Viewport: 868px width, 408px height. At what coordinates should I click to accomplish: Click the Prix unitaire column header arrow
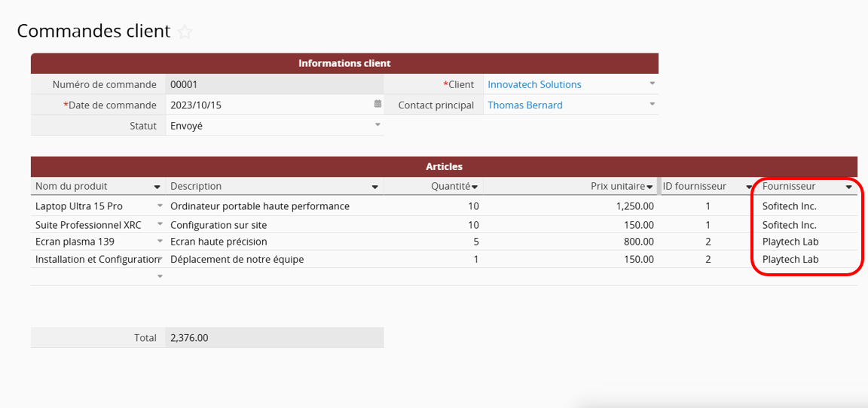(649, 187)
